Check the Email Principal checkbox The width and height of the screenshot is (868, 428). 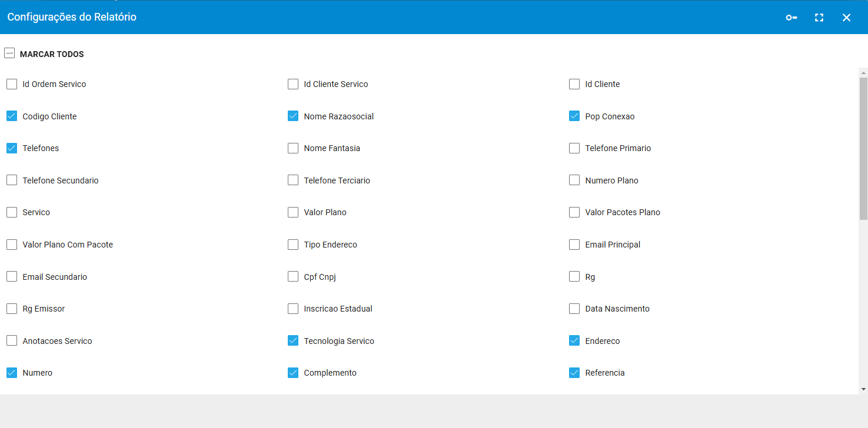click(x=574, y=244)
